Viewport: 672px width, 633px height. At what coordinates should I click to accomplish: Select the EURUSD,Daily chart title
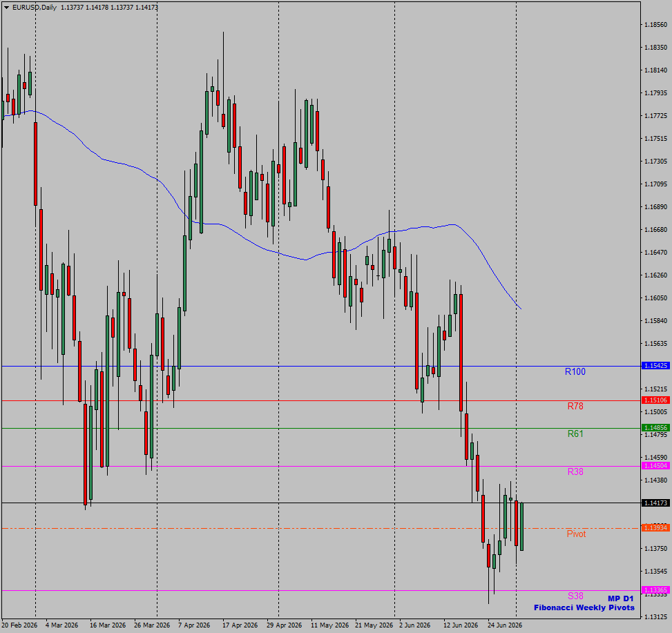click(x=35, y=8)
